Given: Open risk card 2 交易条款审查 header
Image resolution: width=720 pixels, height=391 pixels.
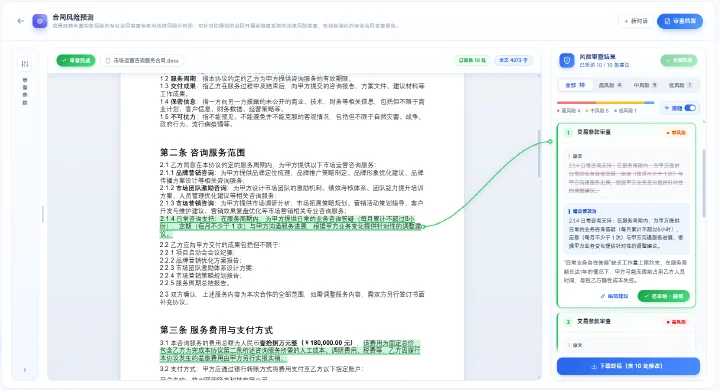Looking at the screenshot, I should tap(626, 322).
